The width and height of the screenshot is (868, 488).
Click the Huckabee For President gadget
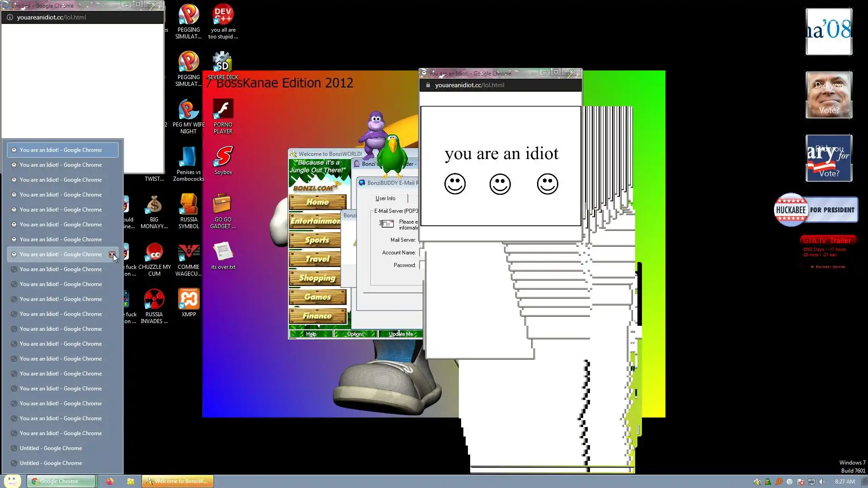coord(816,210)
